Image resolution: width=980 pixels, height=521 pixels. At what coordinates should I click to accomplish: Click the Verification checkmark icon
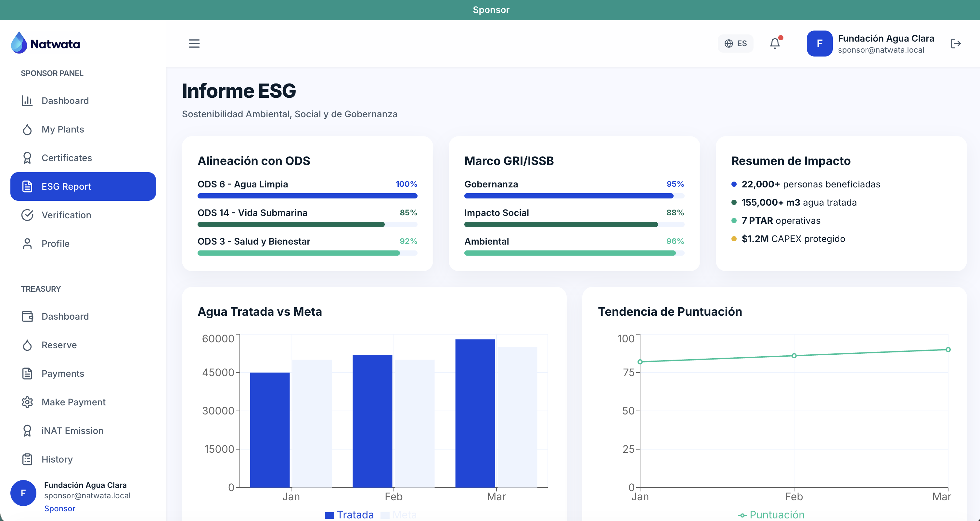click(x=27, y=215)
